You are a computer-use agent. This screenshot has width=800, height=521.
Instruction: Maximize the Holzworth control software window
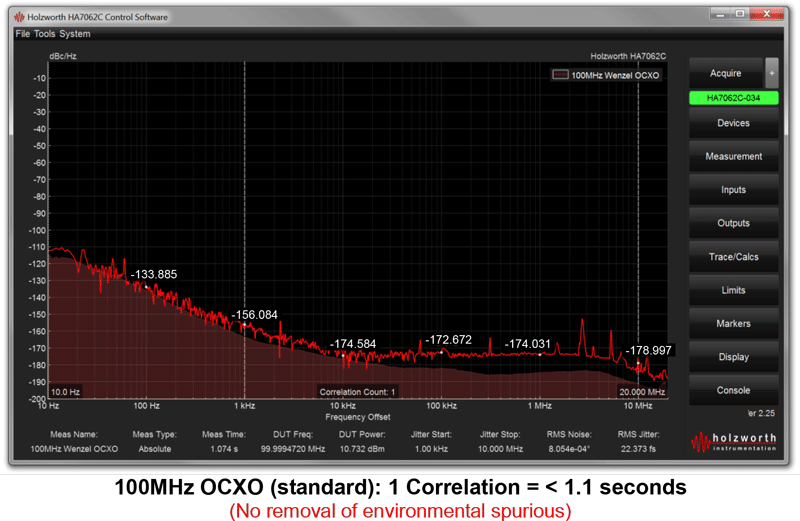tap(740, 14)
